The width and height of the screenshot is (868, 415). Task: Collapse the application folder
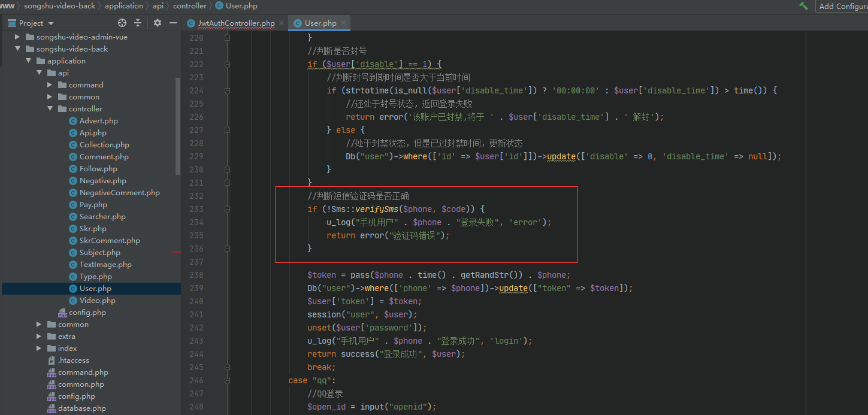[x=28, y=61]
